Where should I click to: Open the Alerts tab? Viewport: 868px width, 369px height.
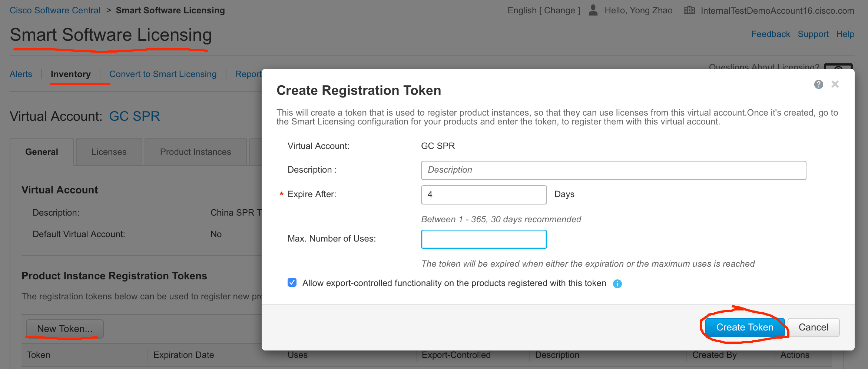pyautogui.click(x=21, y=74)
